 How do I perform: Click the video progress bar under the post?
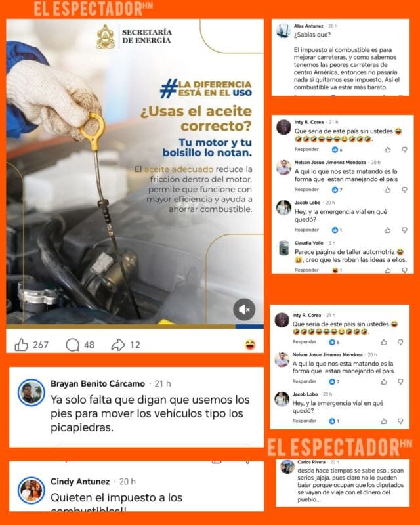pyautogui.click(x=135, y=326)
